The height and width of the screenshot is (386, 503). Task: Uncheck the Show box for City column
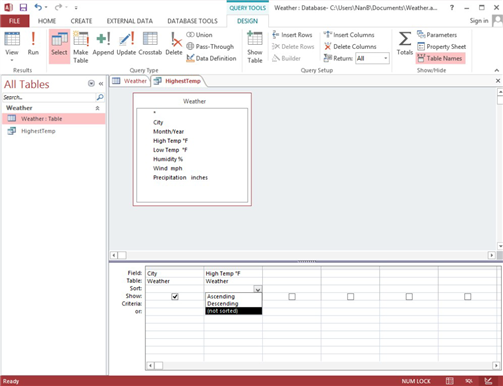click(175, 296)
